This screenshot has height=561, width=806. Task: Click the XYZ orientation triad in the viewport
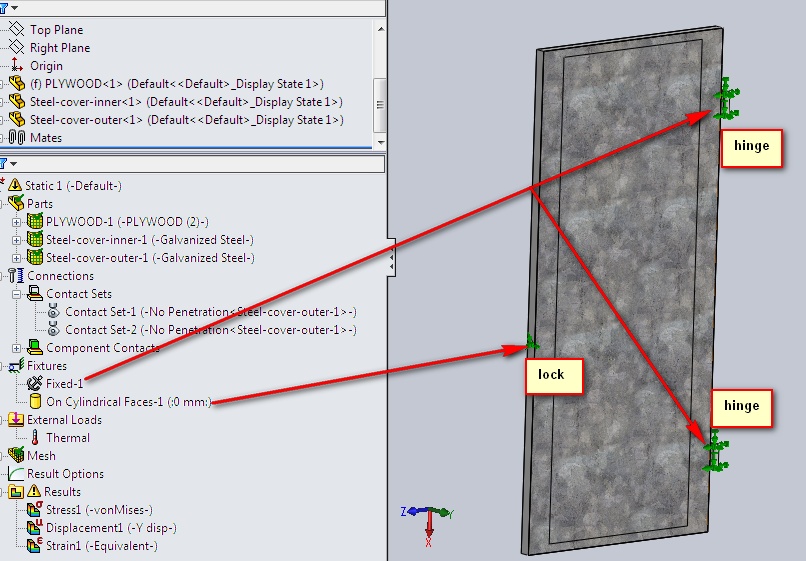pyautogui.click(x=427, y=525)
